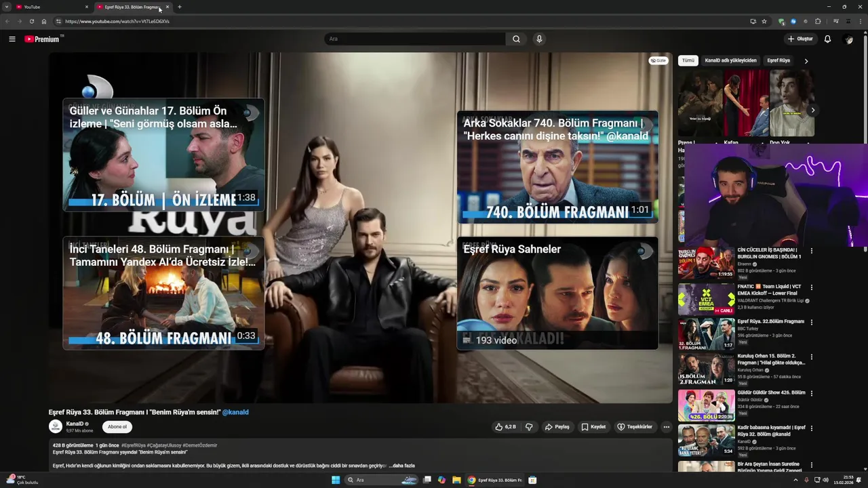Select the Tümü filter chip

688,60
